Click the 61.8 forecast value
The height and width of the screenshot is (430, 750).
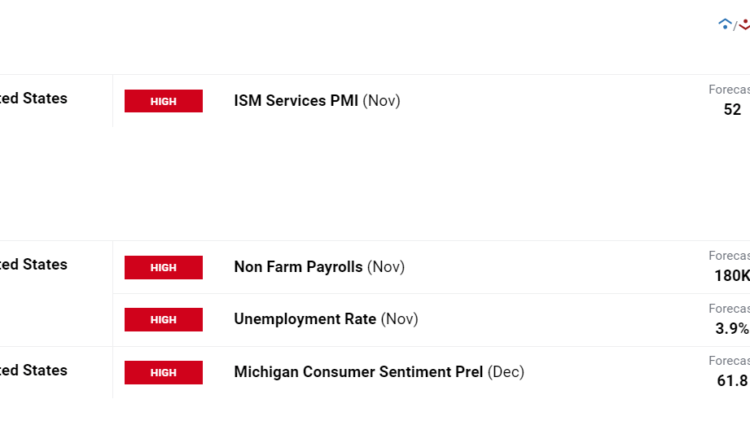tap(732, 381)
